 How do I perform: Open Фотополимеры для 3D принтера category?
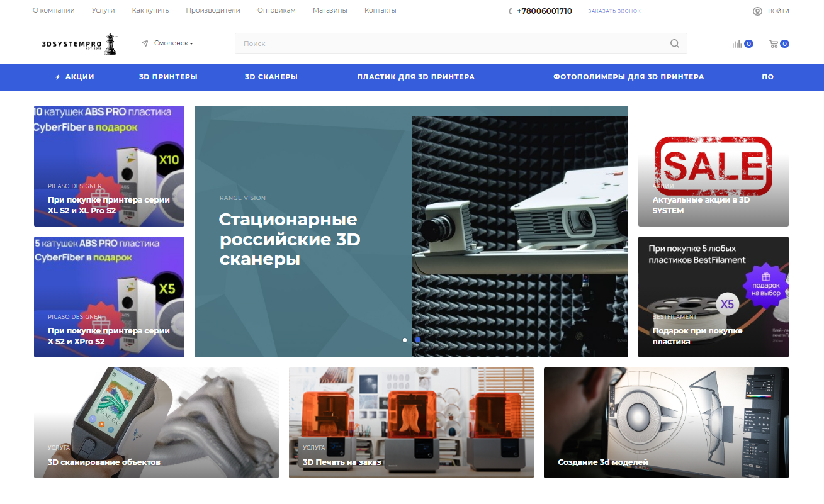click(x=628, y=77)
